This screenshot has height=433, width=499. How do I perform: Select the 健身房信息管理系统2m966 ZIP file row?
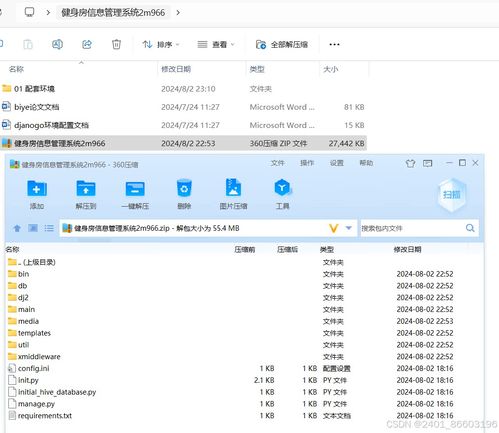click(183, 143)
